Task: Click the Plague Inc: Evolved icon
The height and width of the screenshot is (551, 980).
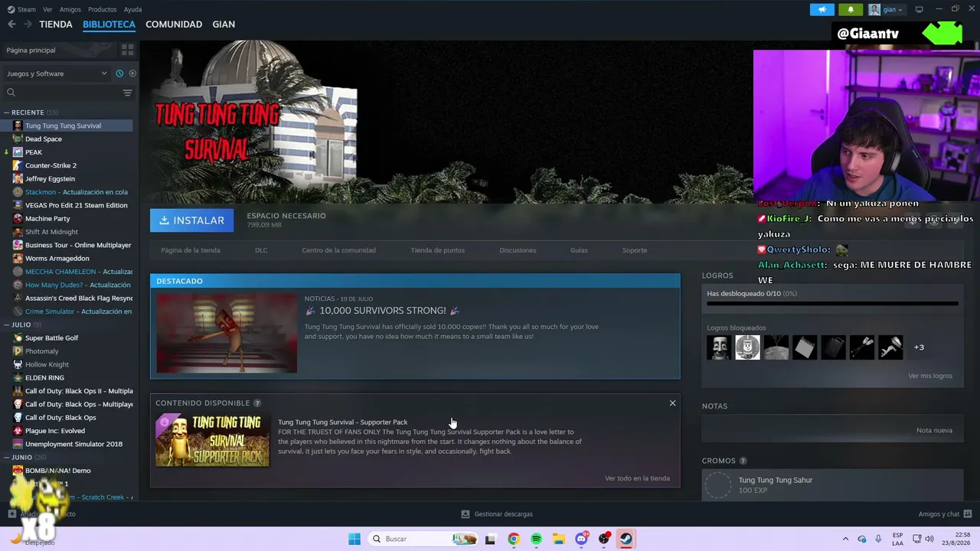Action: point(18,431)
